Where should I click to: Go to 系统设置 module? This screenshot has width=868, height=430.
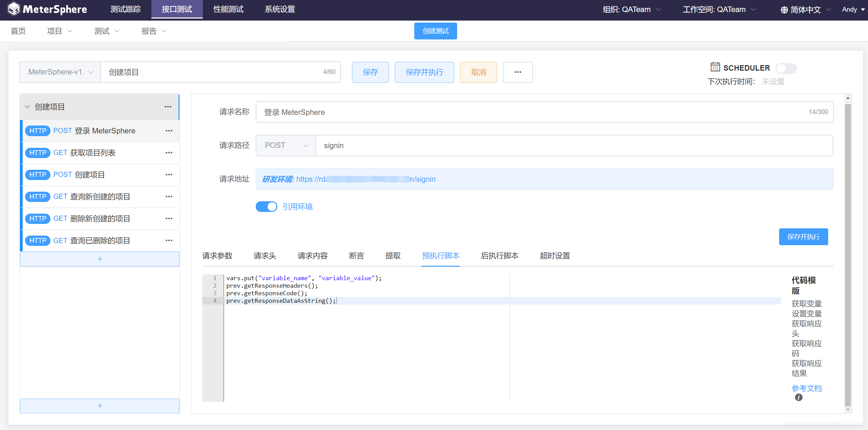pyautogui.click(x=280, y=9)
